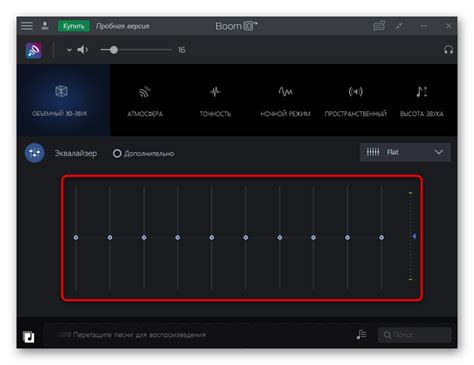The height and width of the screenshot is (365, 474).
Task: Click the Поиск search field
Action: (x=415, y=335)
